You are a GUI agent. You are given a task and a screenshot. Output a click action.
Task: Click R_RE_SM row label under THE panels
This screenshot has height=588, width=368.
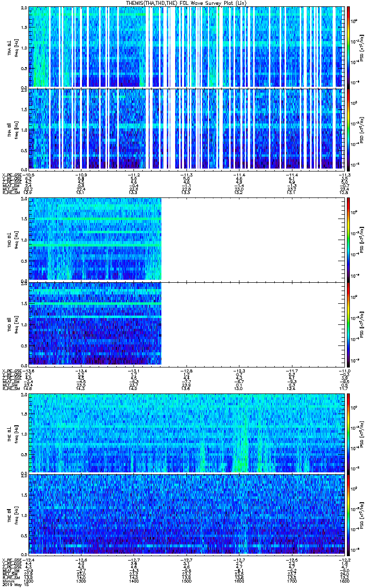(10, 578)
